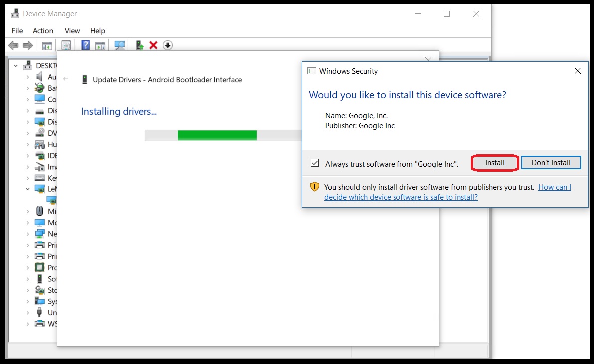Select the mouse icon in the tree
This screenshot has width=594, height=364.
click(39, 211)
